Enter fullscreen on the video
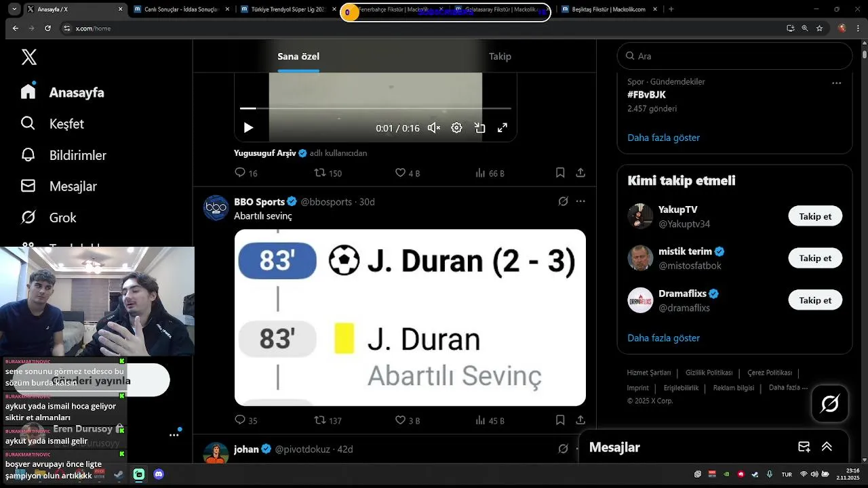868x488 pixels. [x=502, y=127]
